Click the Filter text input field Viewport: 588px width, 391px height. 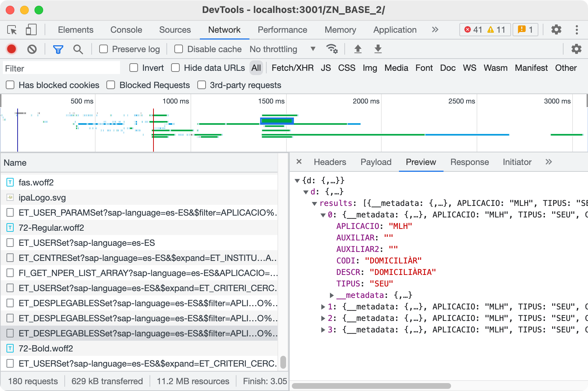click(x=61, y=68)
